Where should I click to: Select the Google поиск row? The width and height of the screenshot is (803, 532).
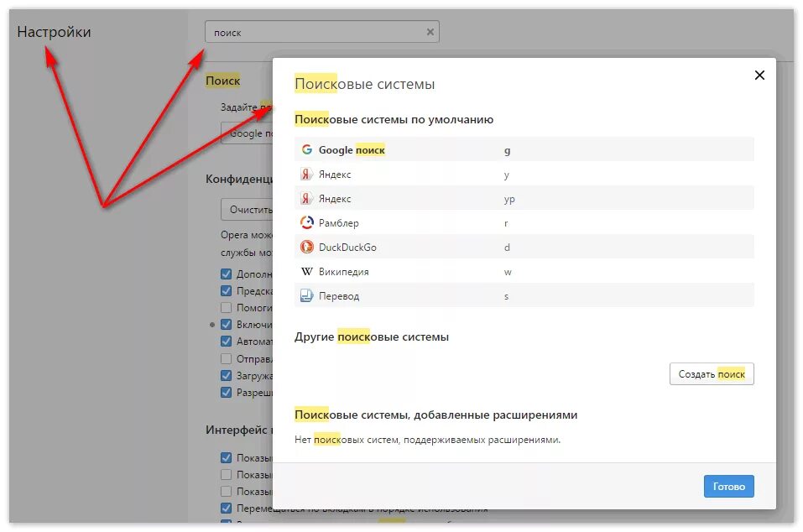point(524,149)
